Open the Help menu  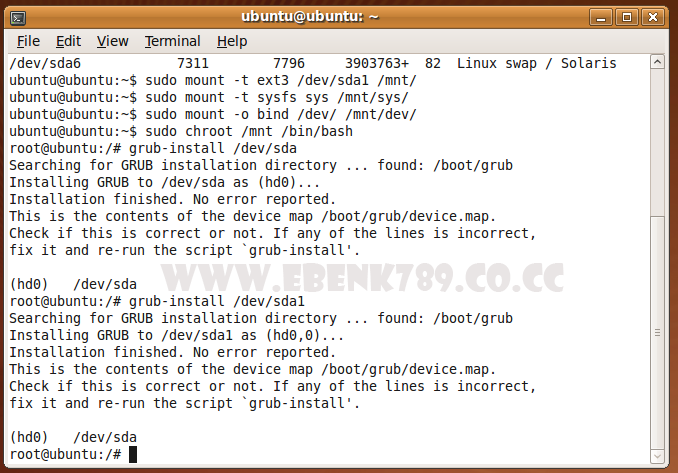tap(232, 41)
